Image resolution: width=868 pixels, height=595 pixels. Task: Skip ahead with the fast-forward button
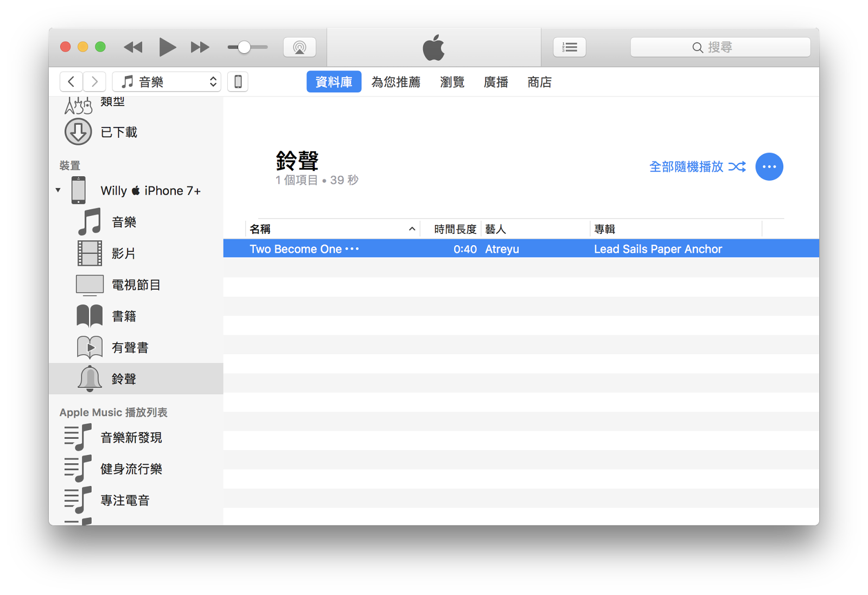pyautogui.click(x=200, y=47)
